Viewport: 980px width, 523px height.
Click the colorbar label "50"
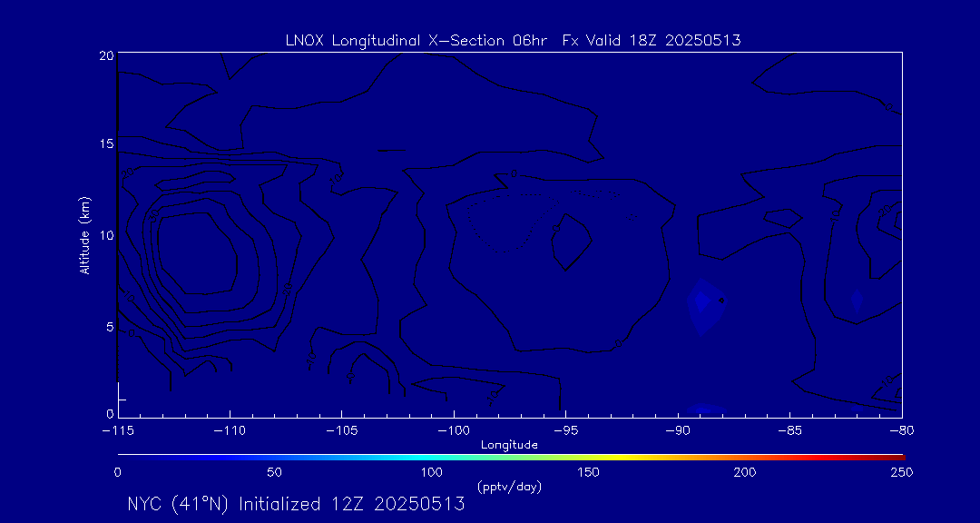tap(274, 472)
